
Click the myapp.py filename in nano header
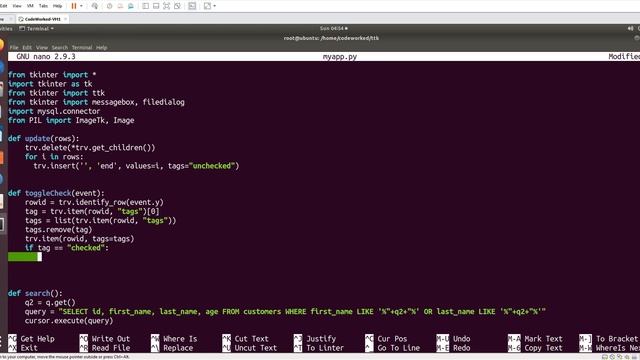click(340, 57)
